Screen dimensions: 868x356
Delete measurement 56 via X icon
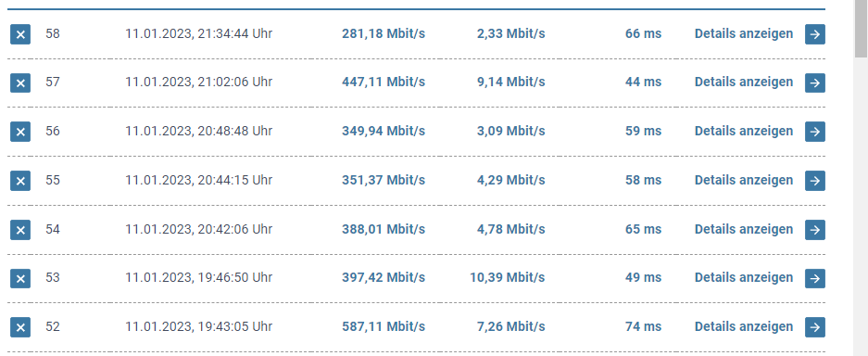20,132
